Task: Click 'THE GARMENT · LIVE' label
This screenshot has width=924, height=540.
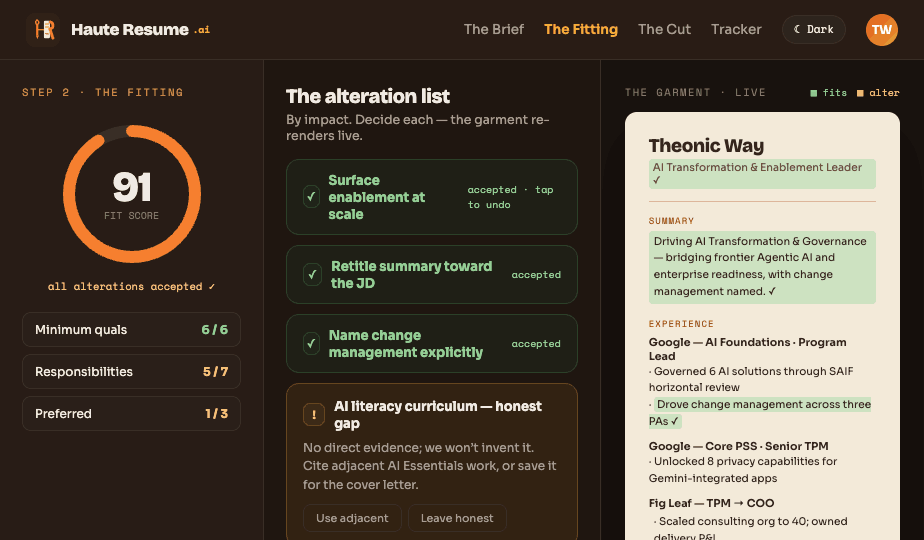Action: tap(695, 93)
